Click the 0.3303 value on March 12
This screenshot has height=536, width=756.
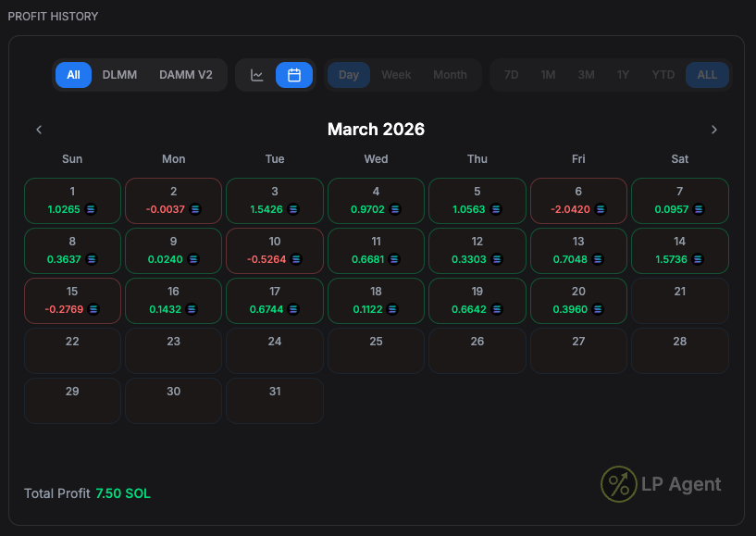[x=468, y=259]
